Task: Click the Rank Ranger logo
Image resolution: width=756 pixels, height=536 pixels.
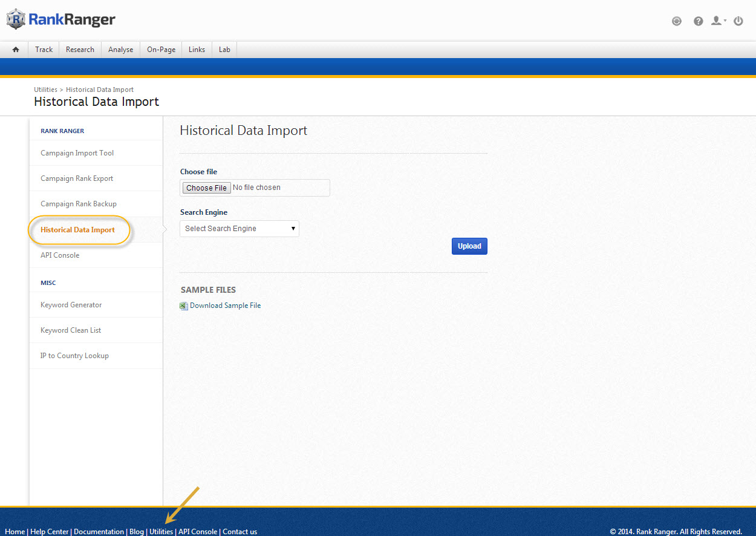Action: click(61, 20)
